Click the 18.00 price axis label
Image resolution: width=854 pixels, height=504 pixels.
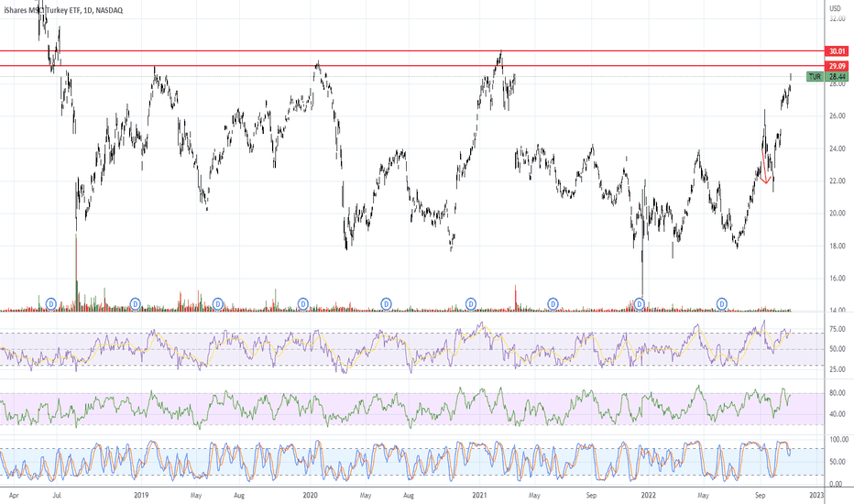pos(838,247)
